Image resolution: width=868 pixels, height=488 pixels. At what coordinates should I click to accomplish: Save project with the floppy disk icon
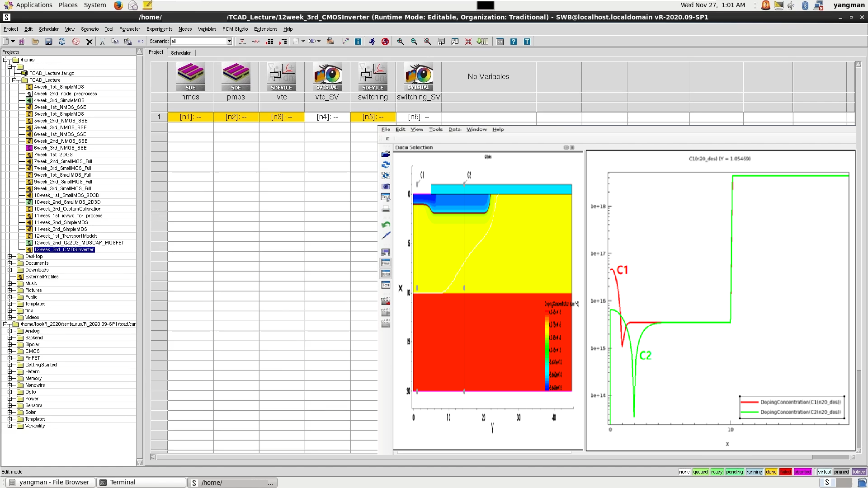[48, 41]
